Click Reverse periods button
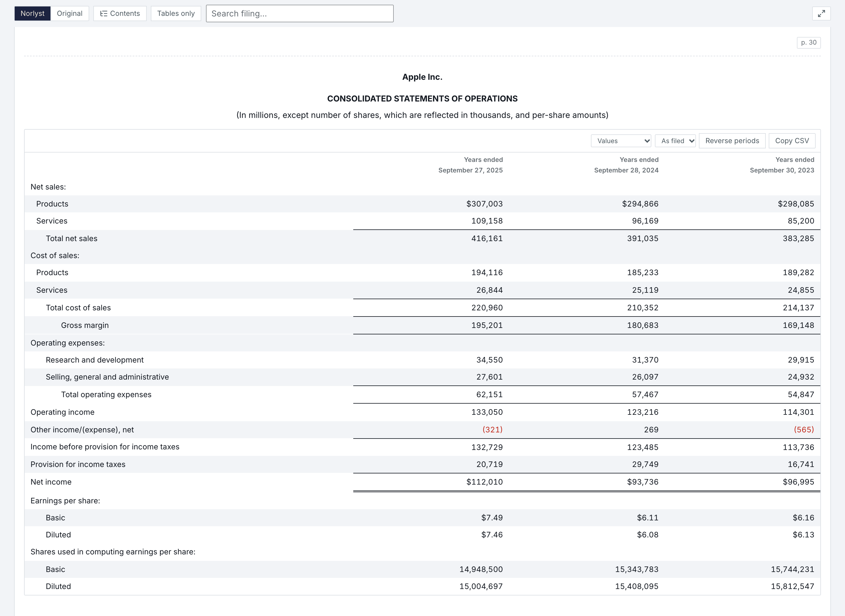Viewport: 845px width, 616px height. [732, 141]
